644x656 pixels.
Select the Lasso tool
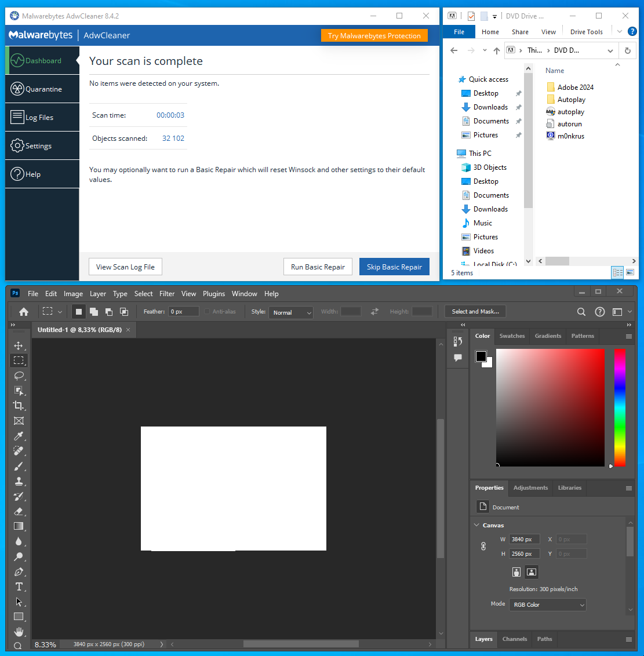click(x=19, y=376)
